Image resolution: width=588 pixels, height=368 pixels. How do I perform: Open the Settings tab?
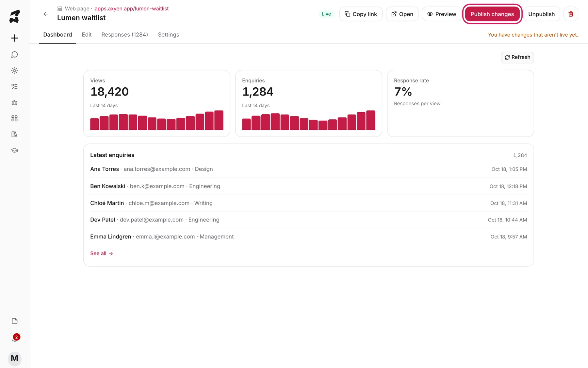[169, 35]
